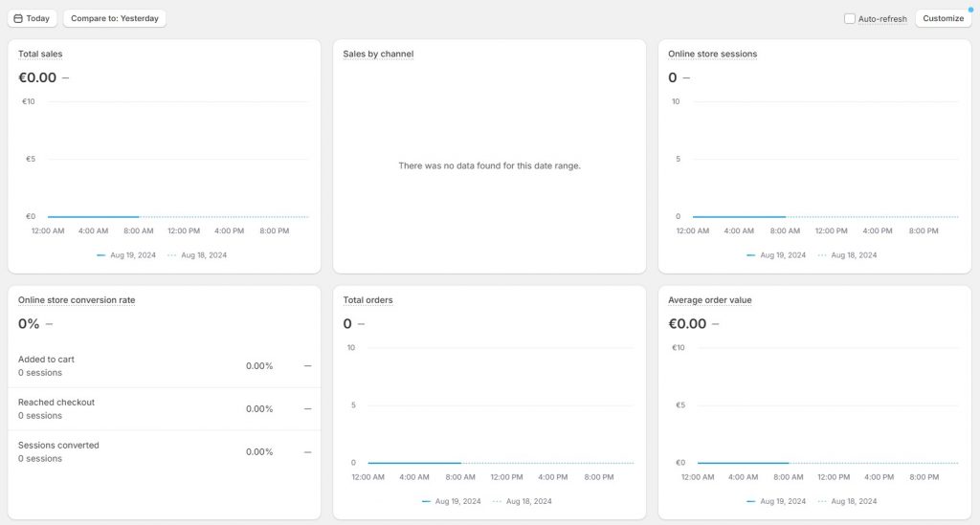Click the Auto-refresh label text
This screenshot has width=980, height=525.
click(x=881, y=19)
